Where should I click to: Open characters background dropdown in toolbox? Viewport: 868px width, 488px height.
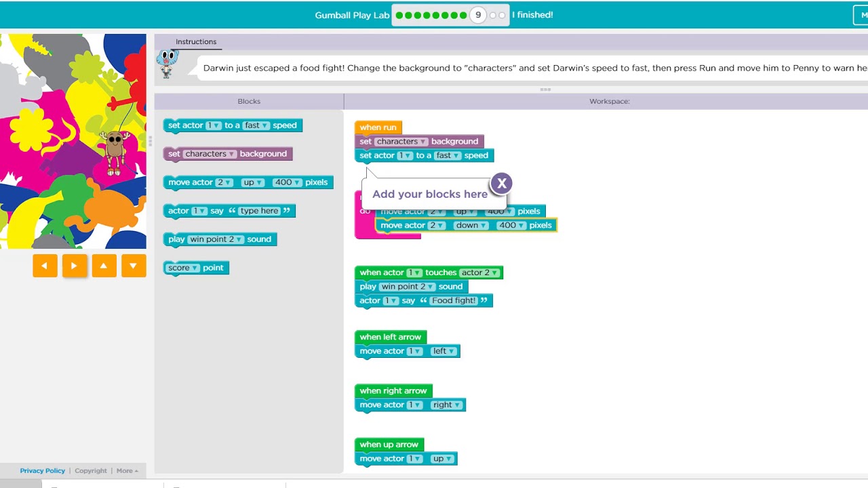tap(210, 154)
